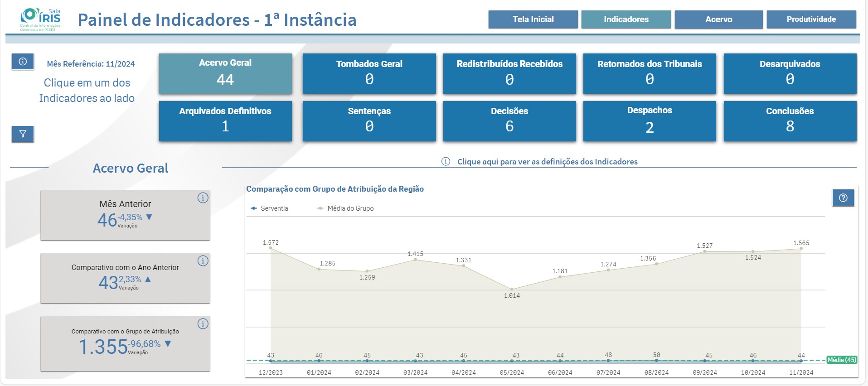Go to the Tela Inicial tab
The image size is (868, 386).
[533, 19]
